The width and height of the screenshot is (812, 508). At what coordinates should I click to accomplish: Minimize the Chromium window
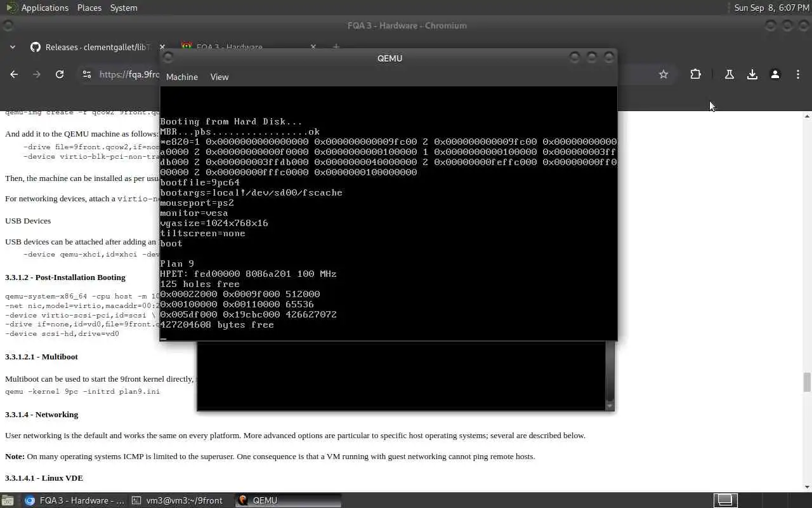(x=770, y=25)
